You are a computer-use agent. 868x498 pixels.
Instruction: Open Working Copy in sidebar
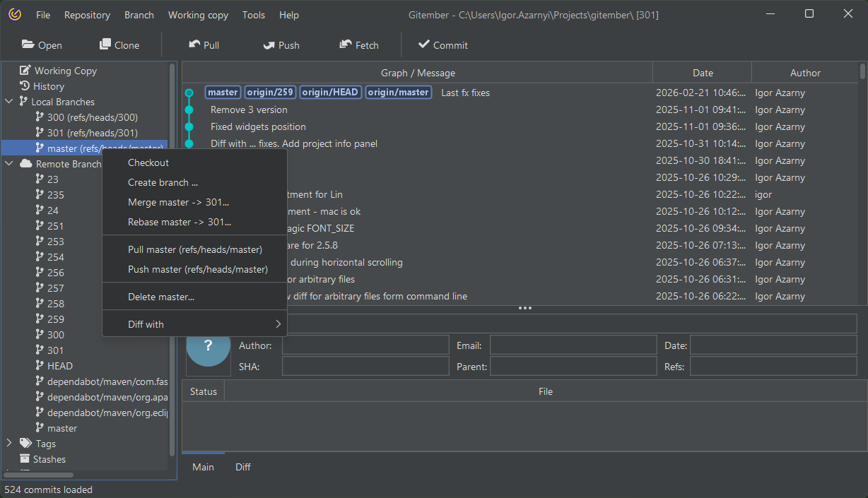65,71
